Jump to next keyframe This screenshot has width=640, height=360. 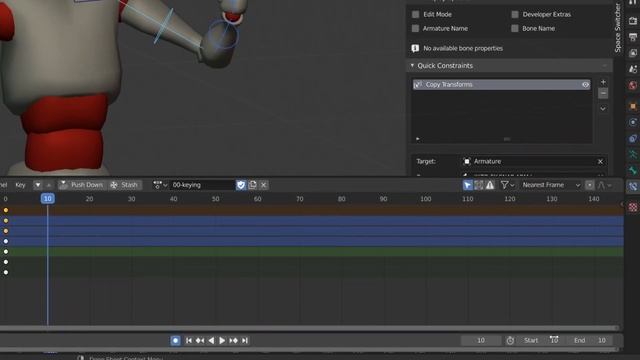(x=233, y=340)
